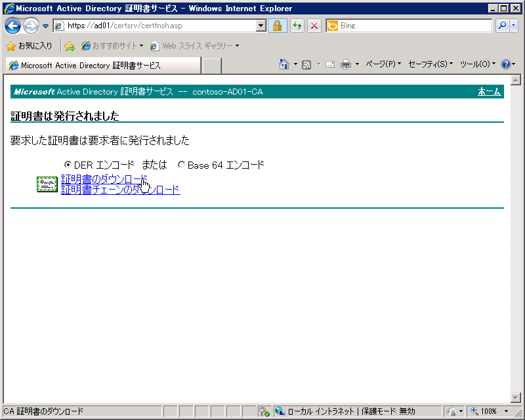Click the Forward navigation arrow button
Screen dimensions: 525x420
pyautogui.click(x=31, y=26)
